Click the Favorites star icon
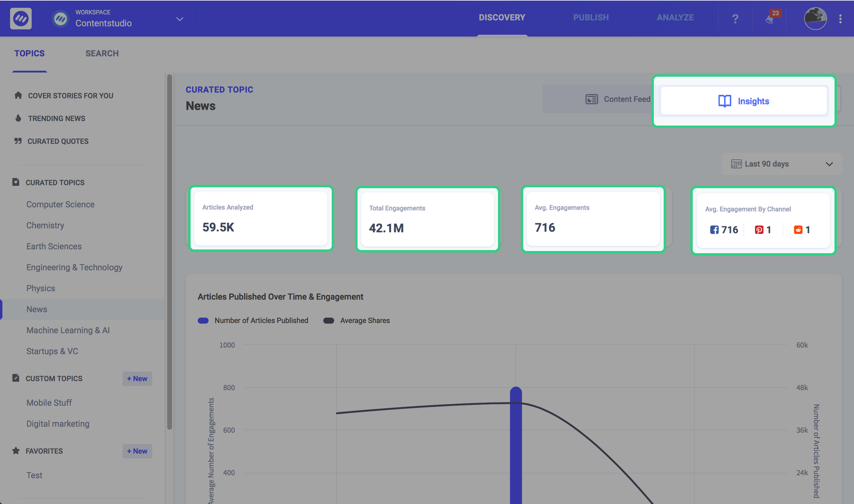The width and height of the screenshot is (854, 504). [x=16, y=451]
